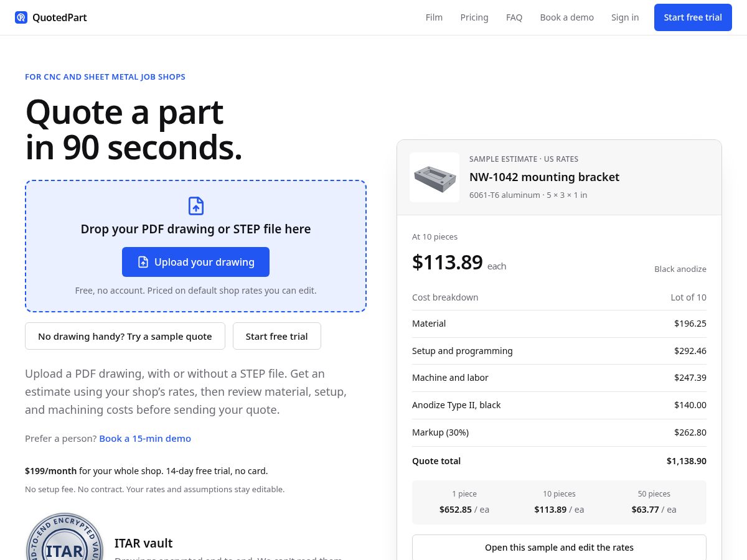Click the ITAR encrypted vault seal badge

[x=64, y=536]
